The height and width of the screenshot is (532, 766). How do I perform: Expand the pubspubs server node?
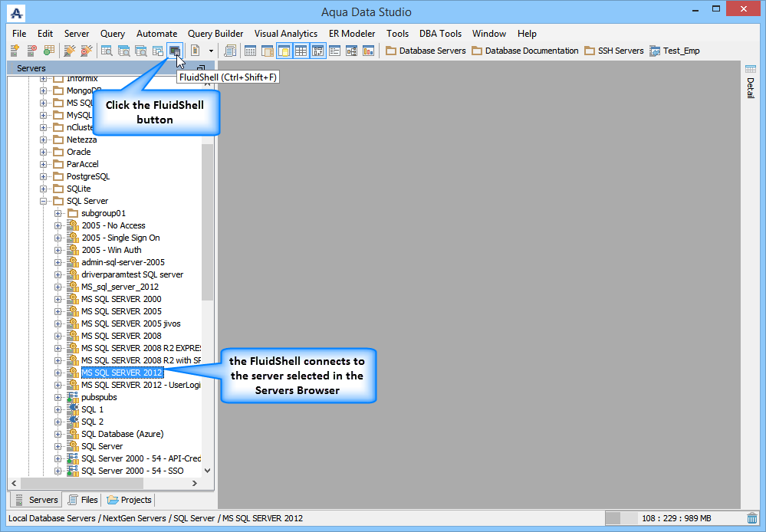(58, 397)
